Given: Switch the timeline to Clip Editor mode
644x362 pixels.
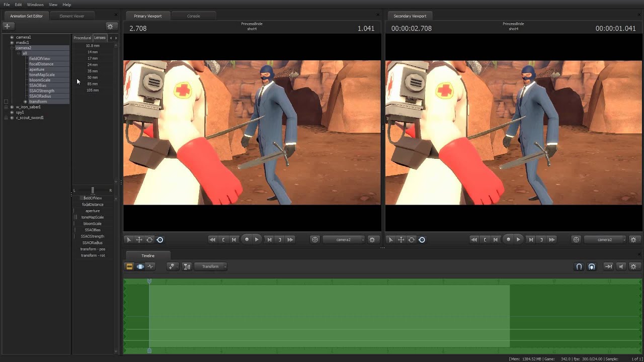Looking at the screenshot, I should tap(129, 266).
